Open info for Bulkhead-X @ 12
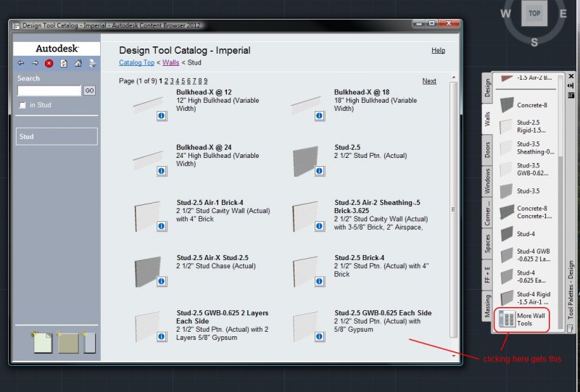 [x=162, y=116]
